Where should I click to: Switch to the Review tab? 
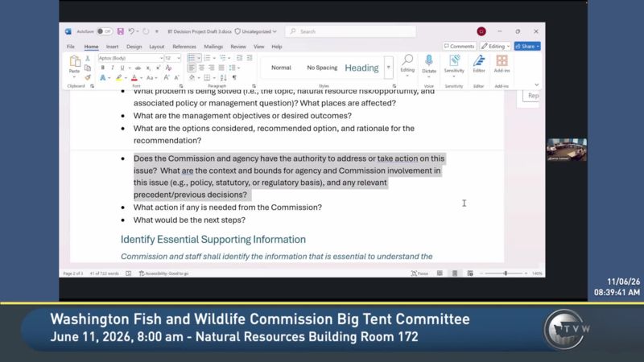[x=238, y=47]
